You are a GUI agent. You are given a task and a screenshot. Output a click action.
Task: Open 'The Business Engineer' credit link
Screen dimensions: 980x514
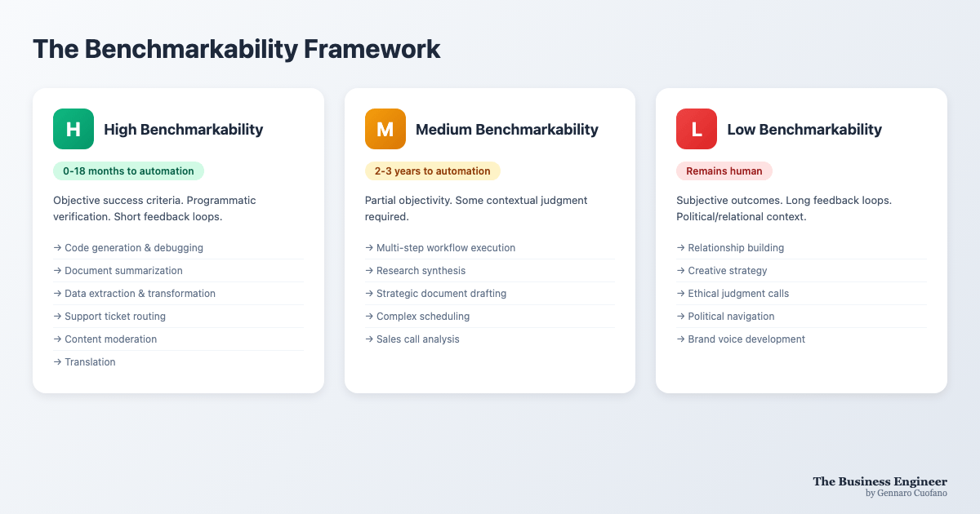(880, 481)
